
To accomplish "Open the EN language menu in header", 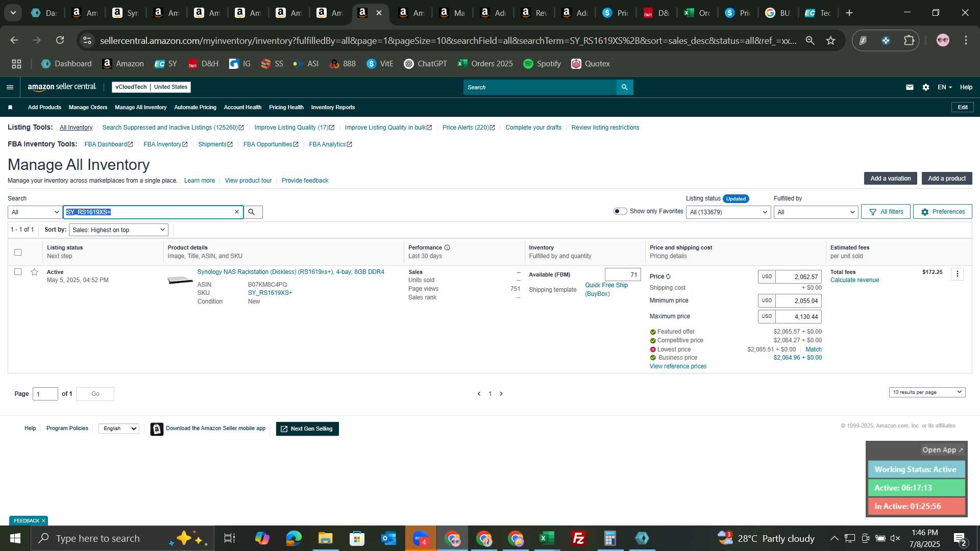I will pyautogui.click(x=944, y=87).
